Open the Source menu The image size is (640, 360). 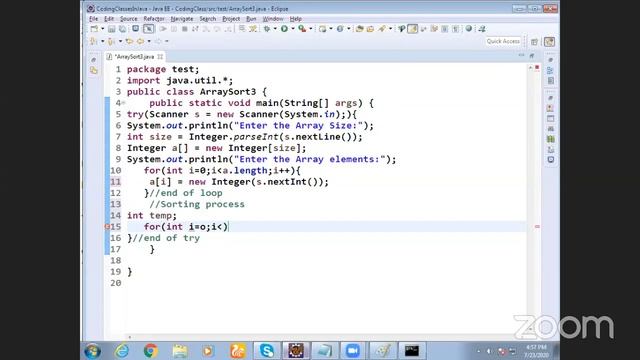click(x=129, y=19)
